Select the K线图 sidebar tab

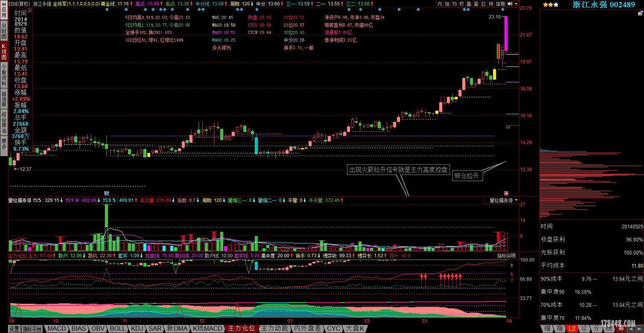pyautogui.click(x=4, y=51)
